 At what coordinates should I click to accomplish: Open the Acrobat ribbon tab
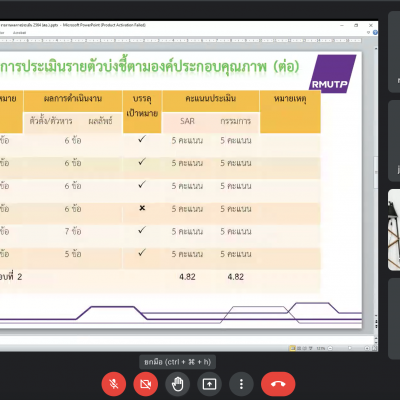19,33
